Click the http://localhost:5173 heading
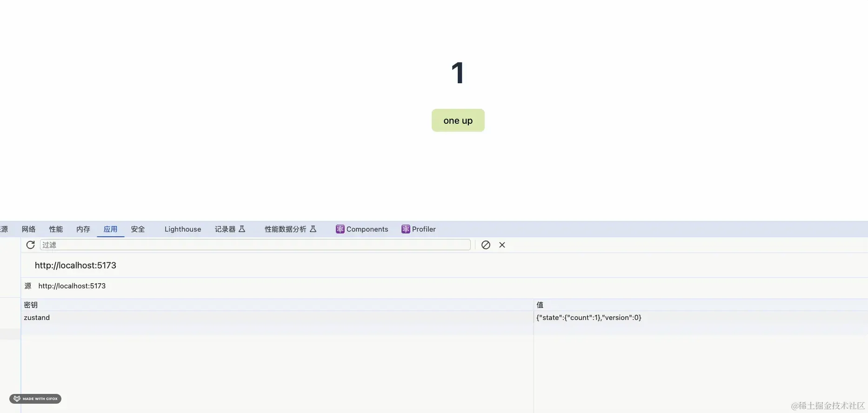 pyautogui.click(x=75, y=266)
